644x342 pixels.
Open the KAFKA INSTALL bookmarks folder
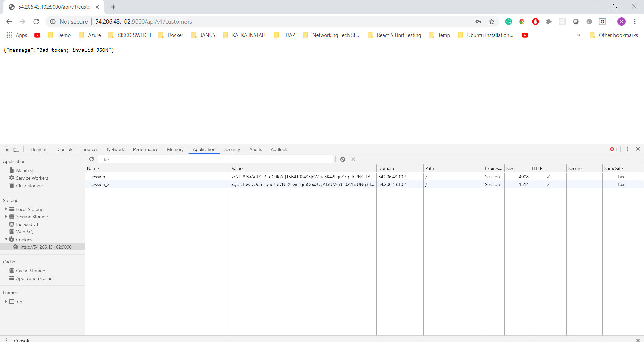click(x=245, y=35)
